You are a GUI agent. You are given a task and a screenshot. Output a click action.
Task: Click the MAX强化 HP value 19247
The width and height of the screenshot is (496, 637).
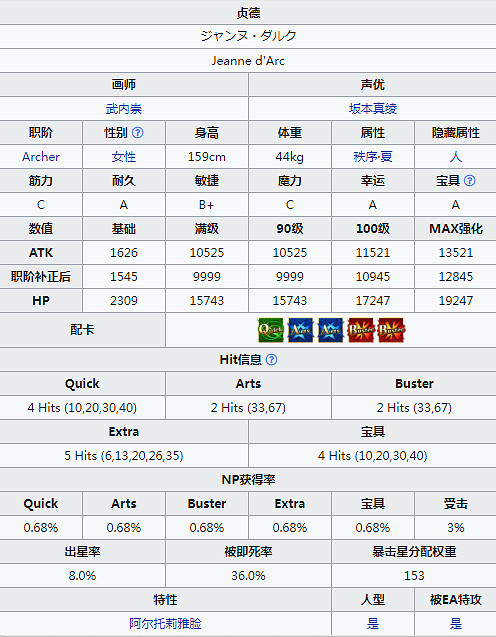[455, 300]
